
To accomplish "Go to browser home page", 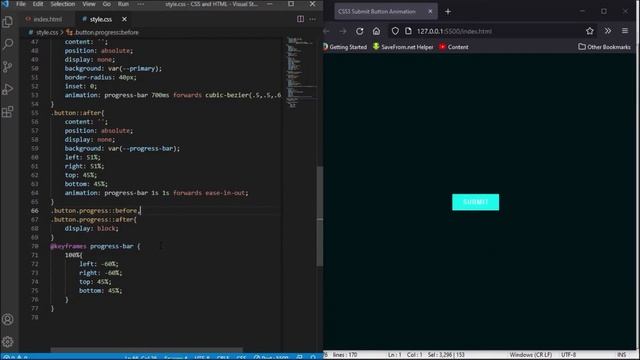I will pyautogui.click(x=376, y=31).
